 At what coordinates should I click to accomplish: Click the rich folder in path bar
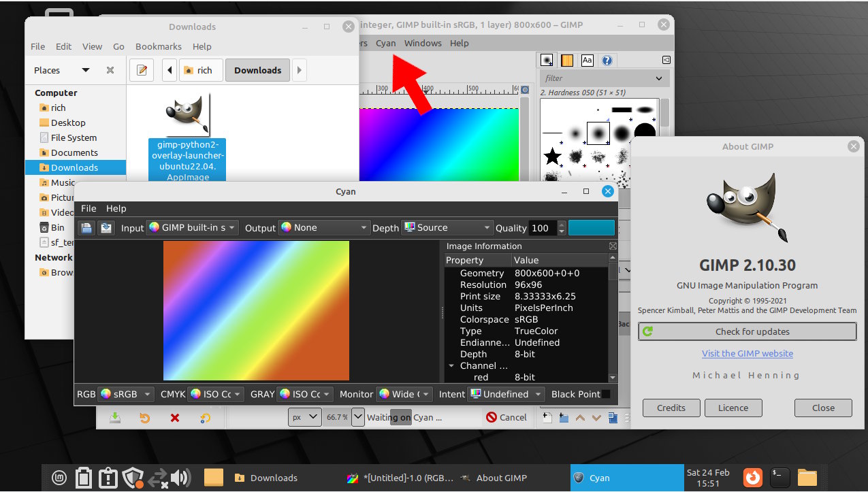[x=199, y=70]
